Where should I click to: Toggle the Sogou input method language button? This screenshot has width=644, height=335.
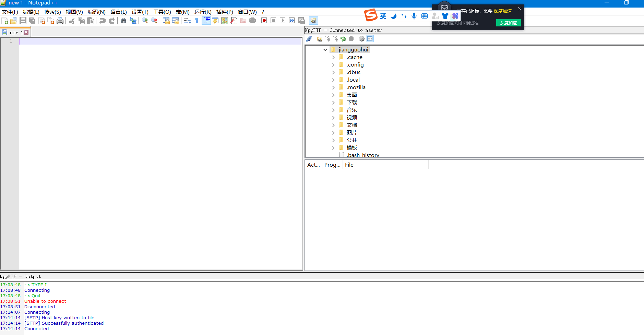(x=383, y=15)
